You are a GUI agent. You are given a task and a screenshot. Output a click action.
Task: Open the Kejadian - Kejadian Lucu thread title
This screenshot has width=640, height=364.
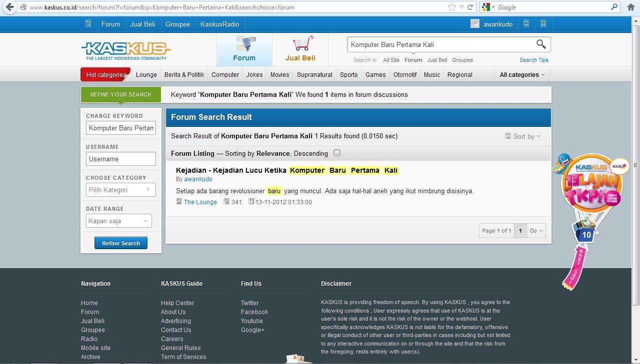[x=287, y=170]
